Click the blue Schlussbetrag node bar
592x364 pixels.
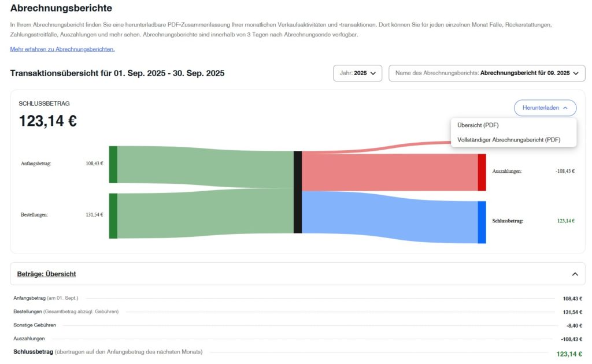482,222
